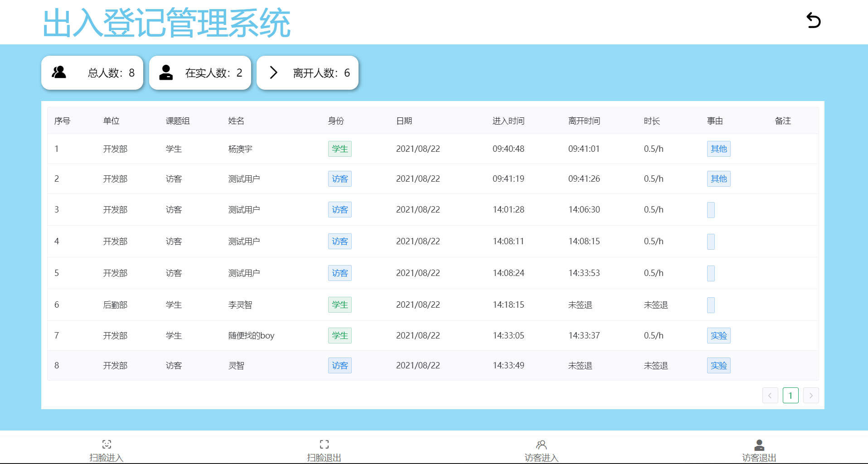The height and width of the screenshot is (464, 868).
Task: Click the 扫脸退出 scan exit icon
Action: (324, 444)
